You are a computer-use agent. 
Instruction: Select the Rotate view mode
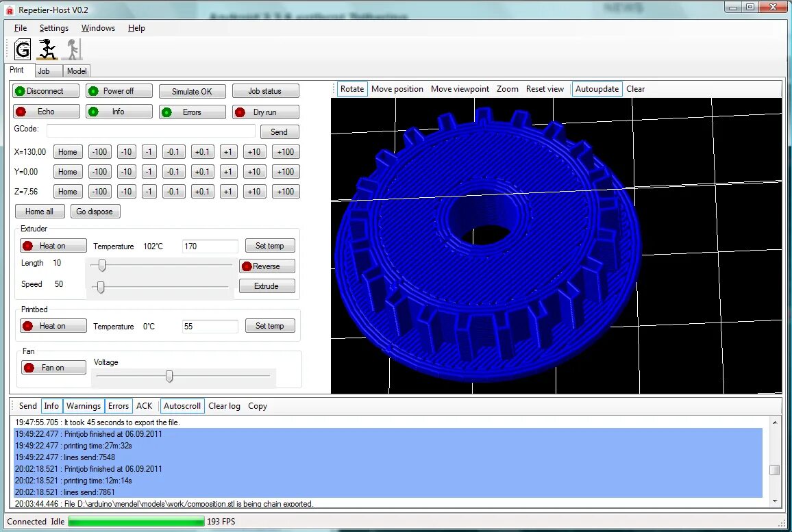pyautogui.click(x=352, y=89)
